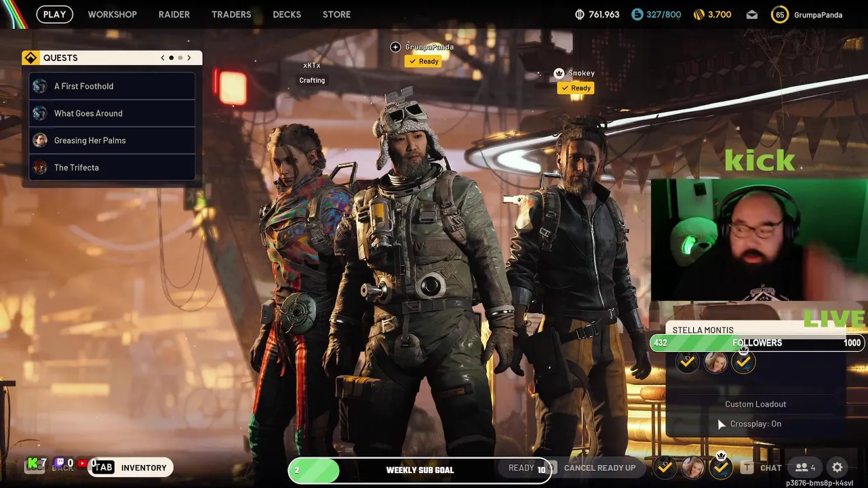
Task: Open INVENTORY with the TAB button
Action: point(130,468)
